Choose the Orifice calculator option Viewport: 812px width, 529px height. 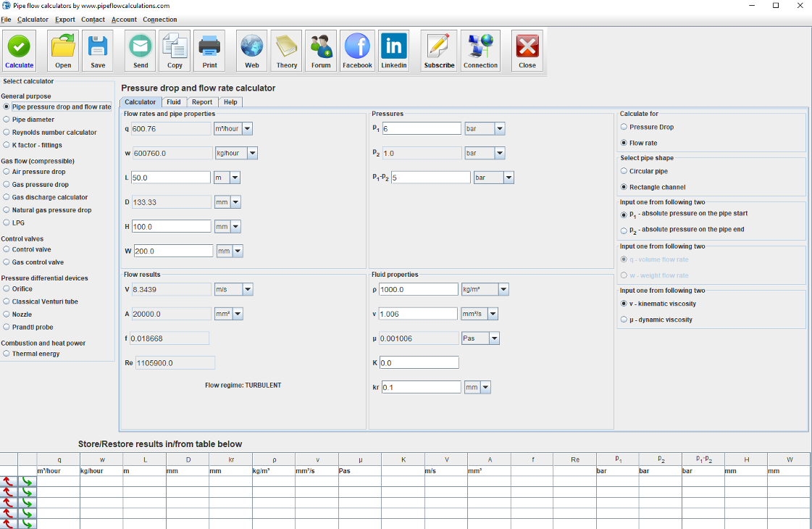pyautogui.click(x=7, y=288)
